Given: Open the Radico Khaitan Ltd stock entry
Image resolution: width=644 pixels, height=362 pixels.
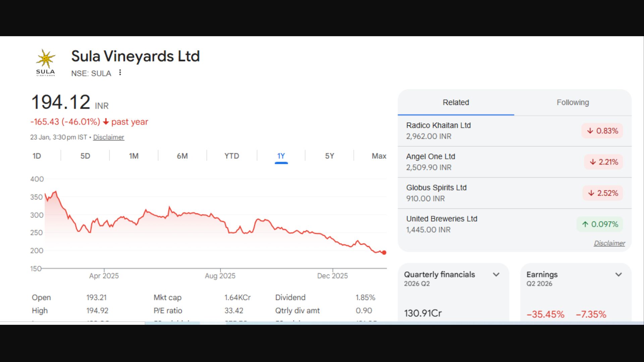Looking at the screenshot, I should coord(438,125).
